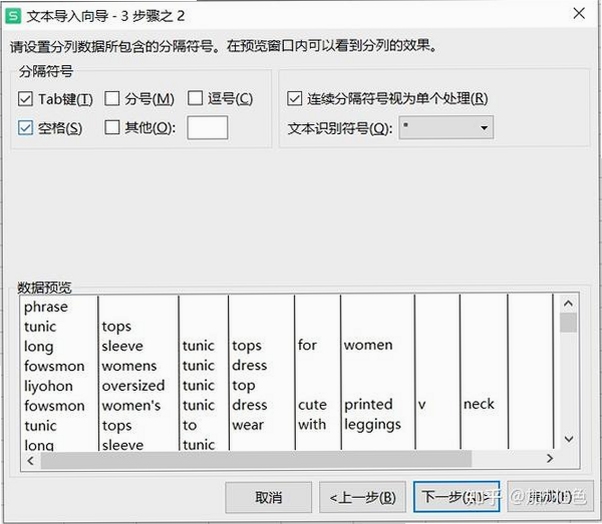Click the 'for' cell in preview
Screen dimensions: 602x524
[x=307, y=345]
